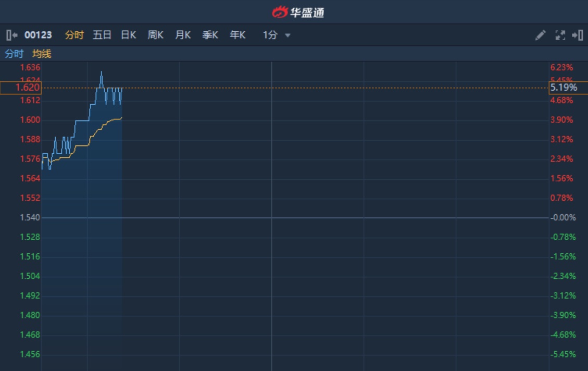Viewport: 588px width, 371px height.
Task: Click the 1.480 price axis label
Action: 30,315
